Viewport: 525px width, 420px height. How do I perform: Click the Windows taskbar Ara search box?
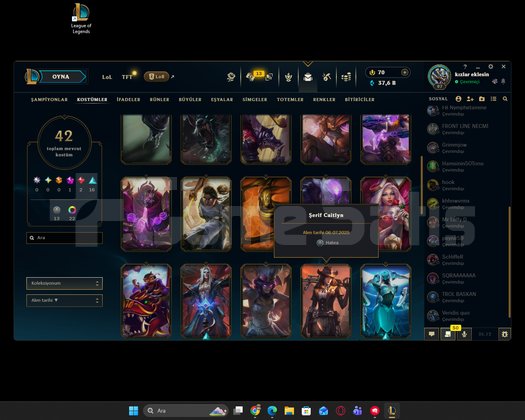pyautogui.click(x=186, y=411)
